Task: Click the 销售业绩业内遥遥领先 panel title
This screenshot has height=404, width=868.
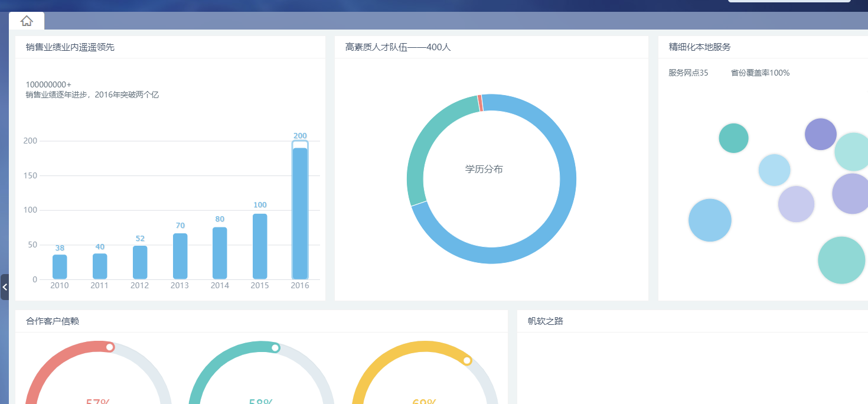Action: click(x=70, y=47)
